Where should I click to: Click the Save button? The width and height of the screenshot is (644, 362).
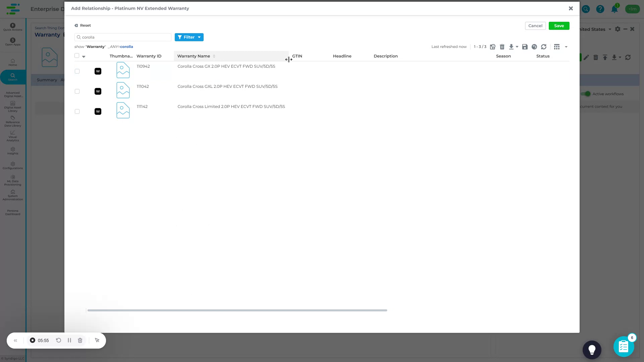click(x=558, y=25)
